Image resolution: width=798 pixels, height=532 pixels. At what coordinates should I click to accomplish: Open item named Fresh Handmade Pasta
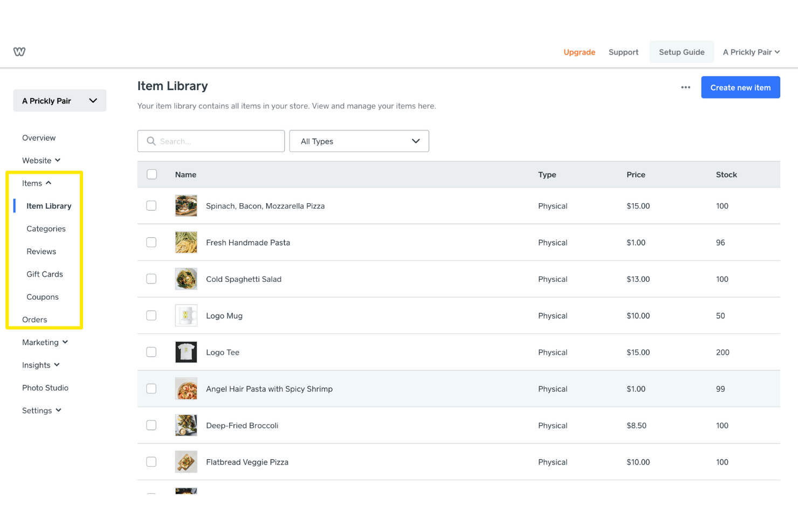[x=248, y=243]
